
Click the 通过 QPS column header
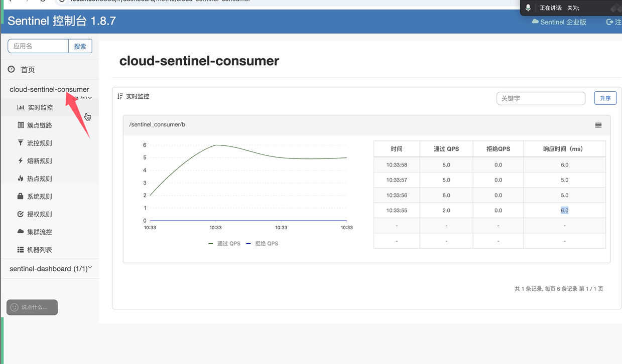pyautogui.click(x=446, y=149)
